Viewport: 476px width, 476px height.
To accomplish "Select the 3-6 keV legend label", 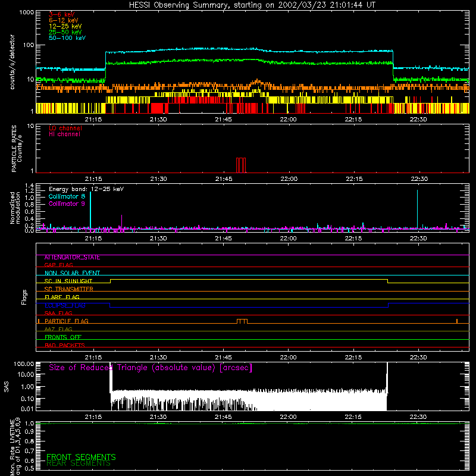I will 62,14.
